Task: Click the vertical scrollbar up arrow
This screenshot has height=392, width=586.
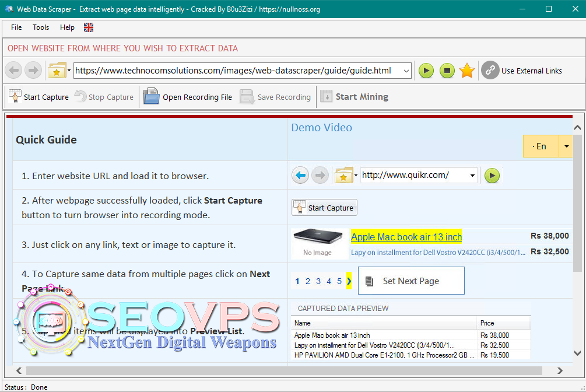Action: click(x=577, y=128)
